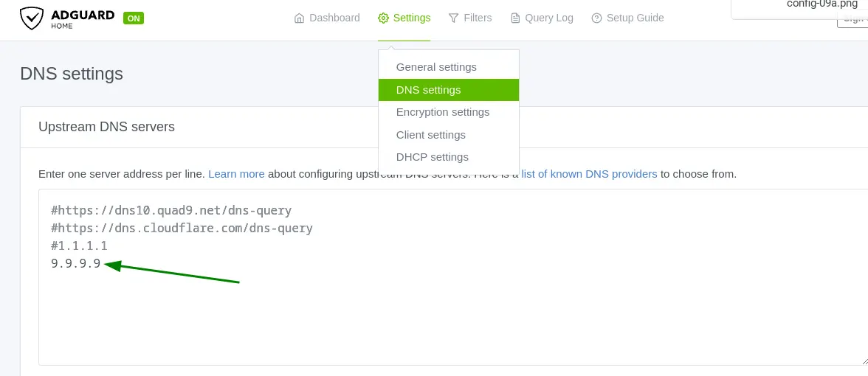Open the list of known DNS providers
868x376 pixels.
click(x=589, y=174)
